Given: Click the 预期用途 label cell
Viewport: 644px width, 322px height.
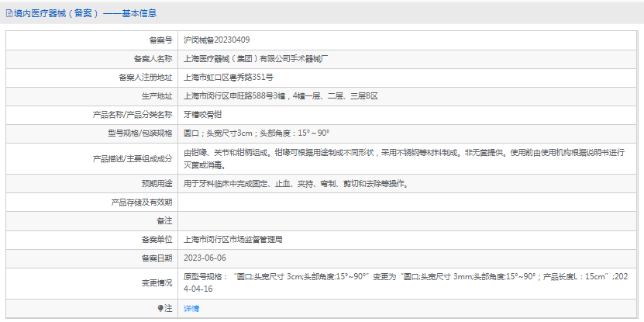Looking at the screenshot, I should (x=92, y=183).
